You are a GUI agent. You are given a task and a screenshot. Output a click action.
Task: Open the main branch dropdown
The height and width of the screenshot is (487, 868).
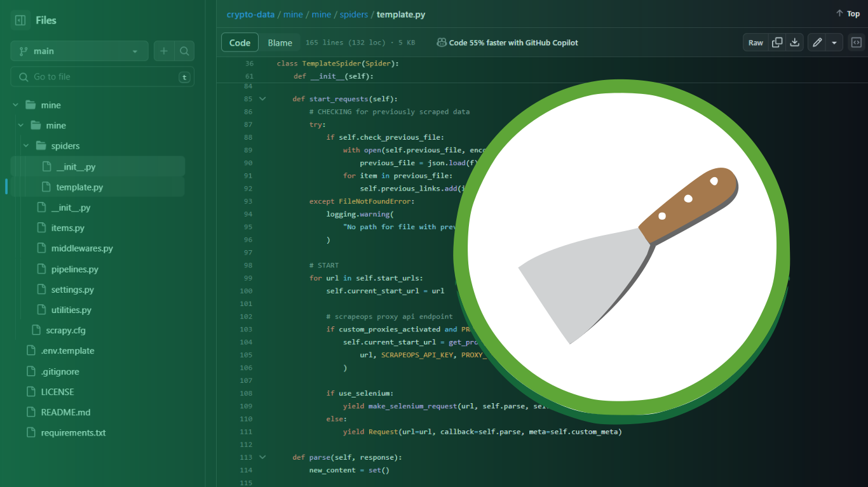(x=79, y=51)
